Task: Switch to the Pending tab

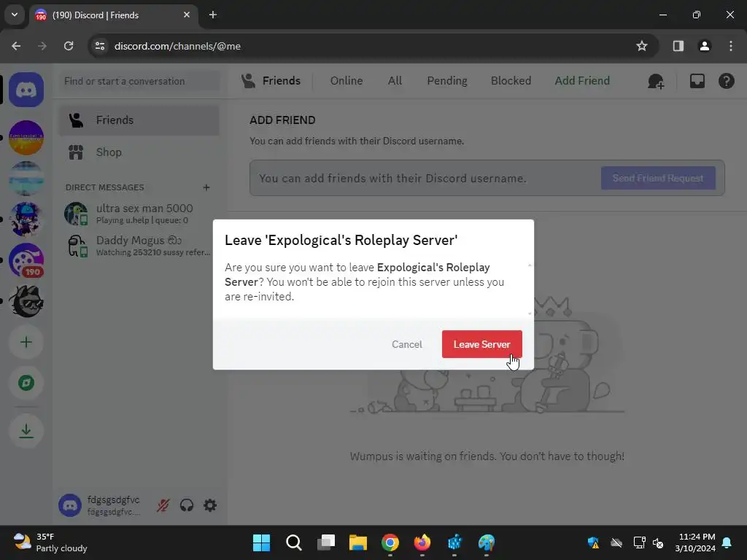Action: (x=447, y=81)
